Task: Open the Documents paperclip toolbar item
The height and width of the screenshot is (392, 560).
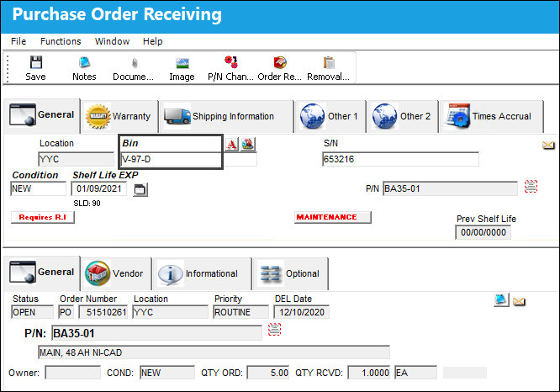Action: (x=134, y=68)
